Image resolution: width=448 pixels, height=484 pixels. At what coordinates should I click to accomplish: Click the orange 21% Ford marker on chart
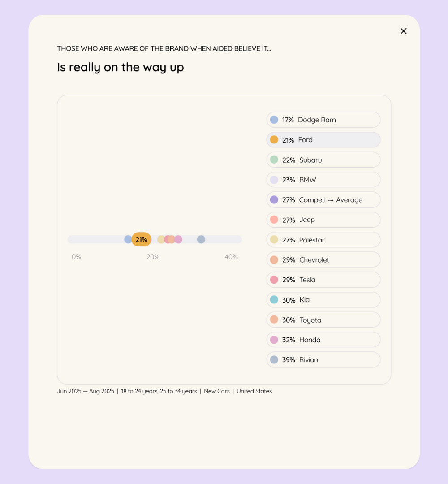point(141,239)
